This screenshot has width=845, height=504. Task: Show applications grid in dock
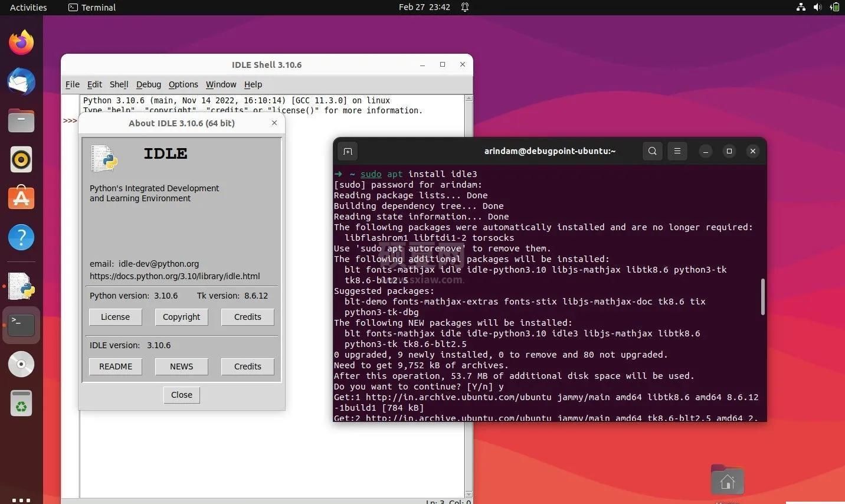point(21,499)
